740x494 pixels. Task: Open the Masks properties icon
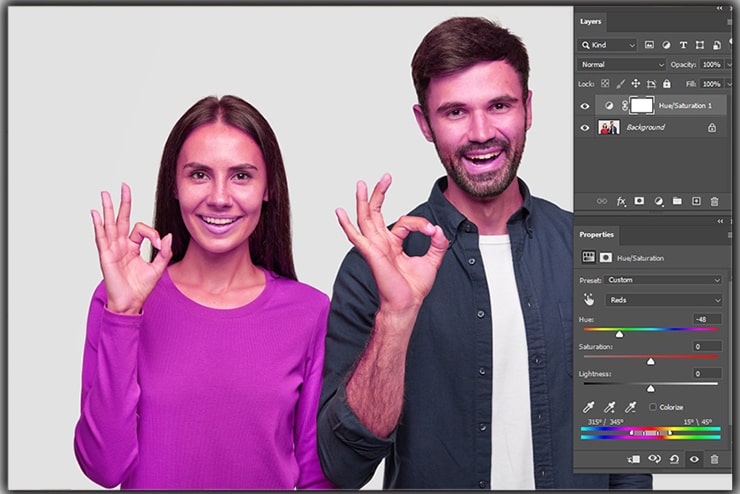pyautogui.click(x=605, y=257)
